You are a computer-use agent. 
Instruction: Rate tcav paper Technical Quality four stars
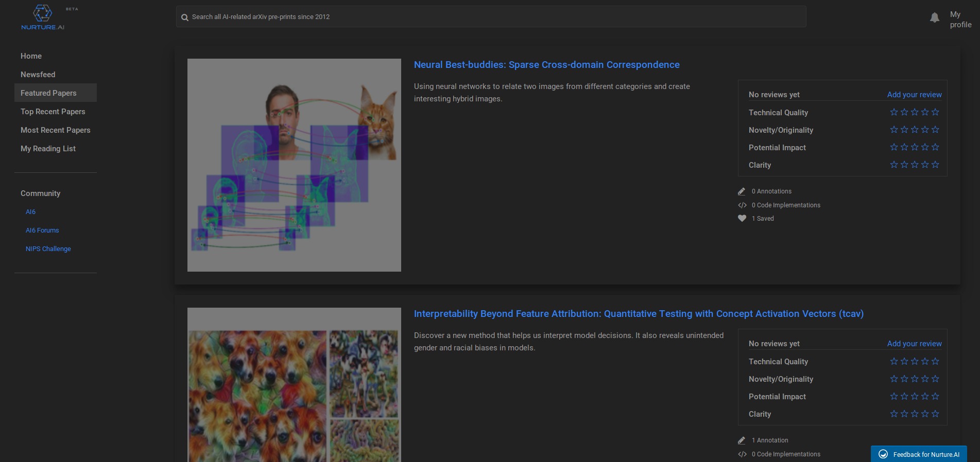925,361
